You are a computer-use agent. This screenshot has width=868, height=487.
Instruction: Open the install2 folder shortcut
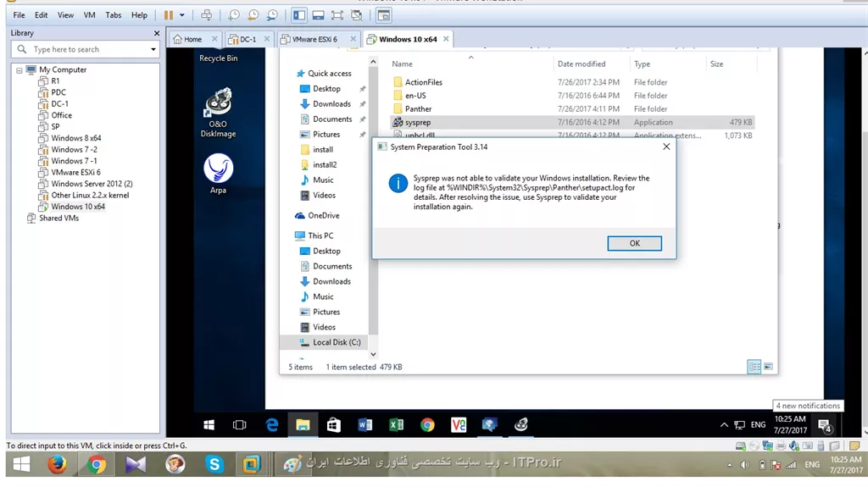(x=325, y=165)
